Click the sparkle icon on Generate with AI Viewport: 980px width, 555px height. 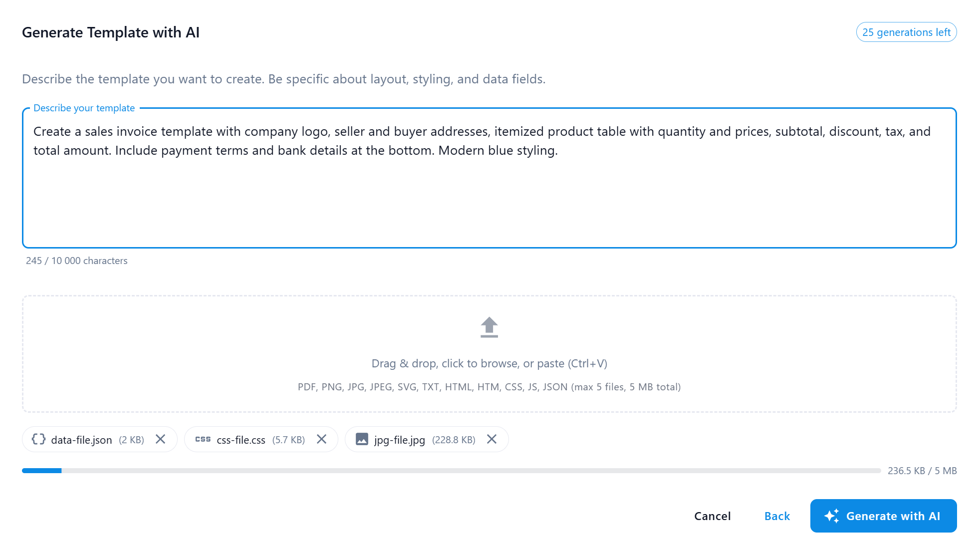832,516
